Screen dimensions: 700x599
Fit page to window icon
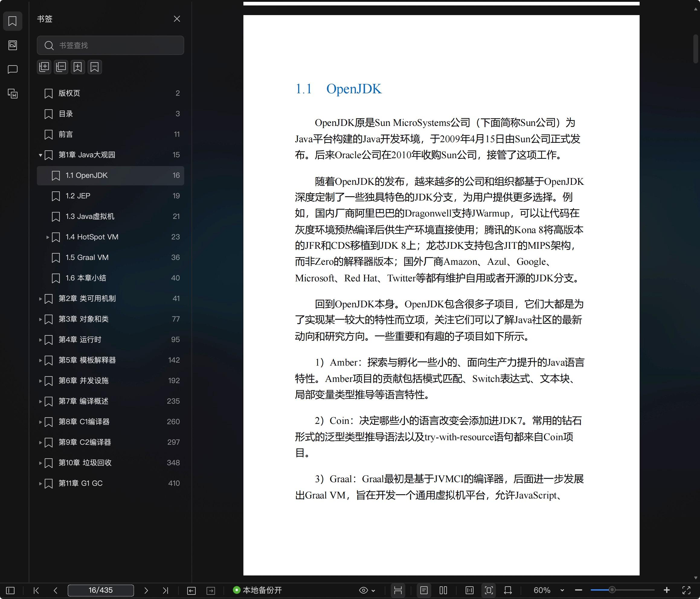coord(489,590)
